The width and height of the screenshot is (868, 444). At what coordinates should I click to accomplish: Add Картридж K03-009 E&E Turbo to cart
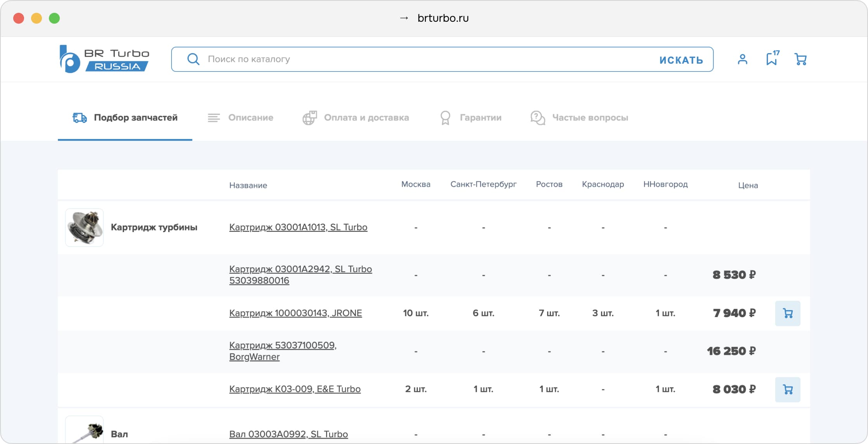(787, 389)
